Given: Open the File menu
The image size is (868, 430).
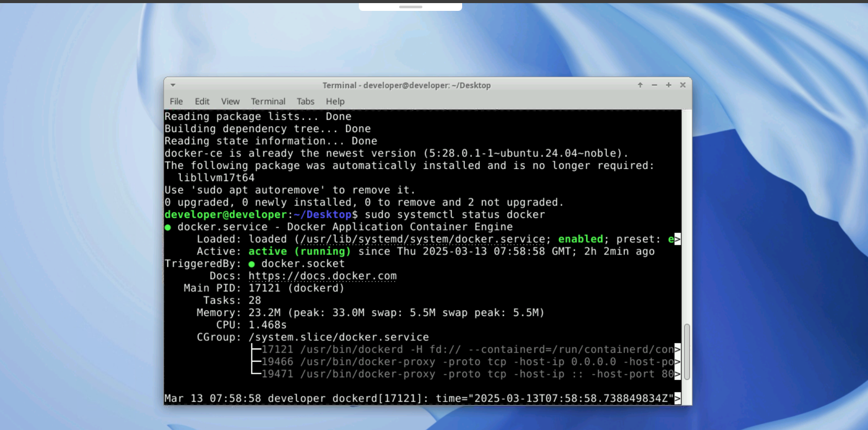Looking at the screenshot, I should (176, 101).
